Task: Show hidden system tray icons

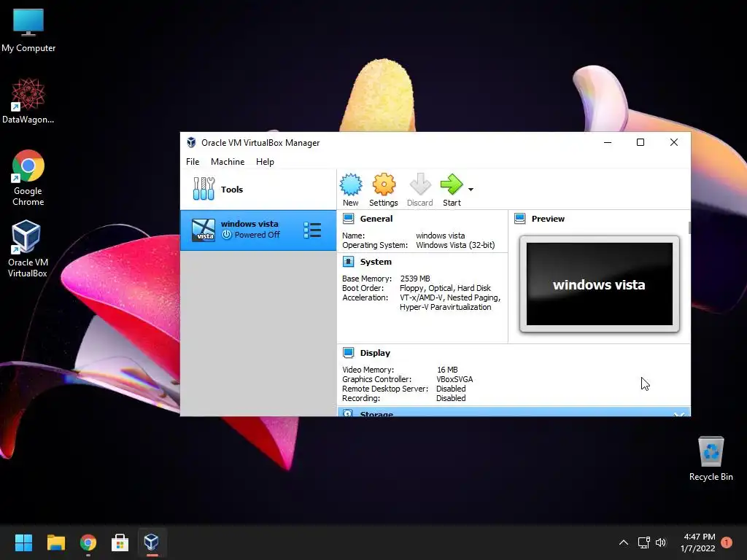Action: pyautogui.click(x=623, y=542)
